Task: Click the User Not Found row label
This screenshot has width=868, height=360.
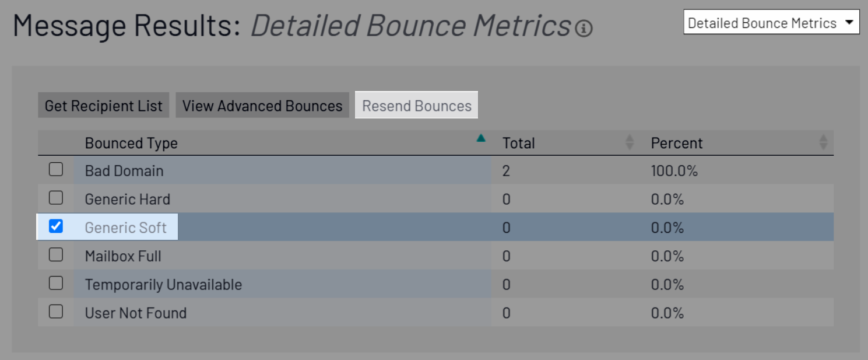Action: (136, 313)
